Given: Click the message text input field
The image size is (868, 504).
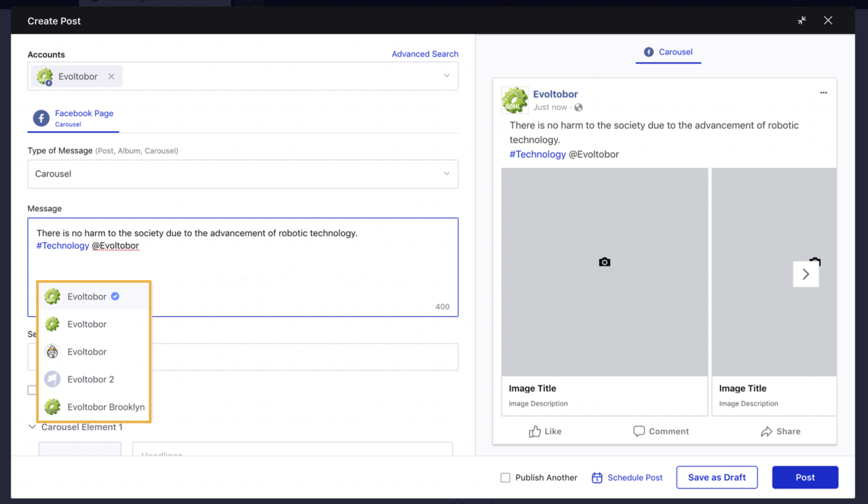Looking at the screenshot, I should coord(243,266).
